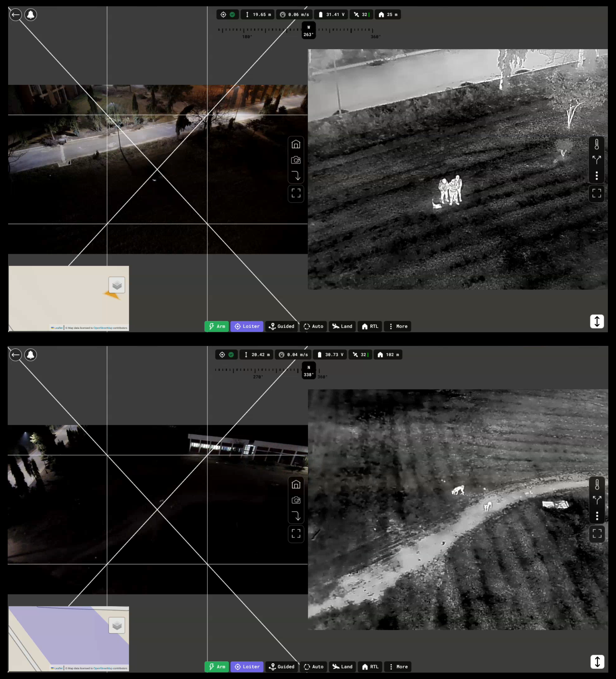
Task: Select Auto mode in the lower view
Action: (x=314, y=667)
